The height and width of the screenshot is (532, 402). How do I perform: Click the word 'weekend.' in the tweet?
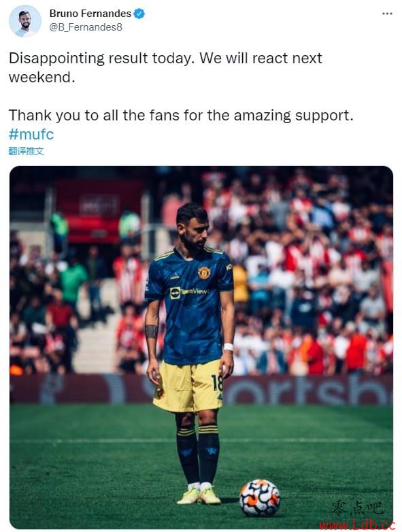pos(41,78)
